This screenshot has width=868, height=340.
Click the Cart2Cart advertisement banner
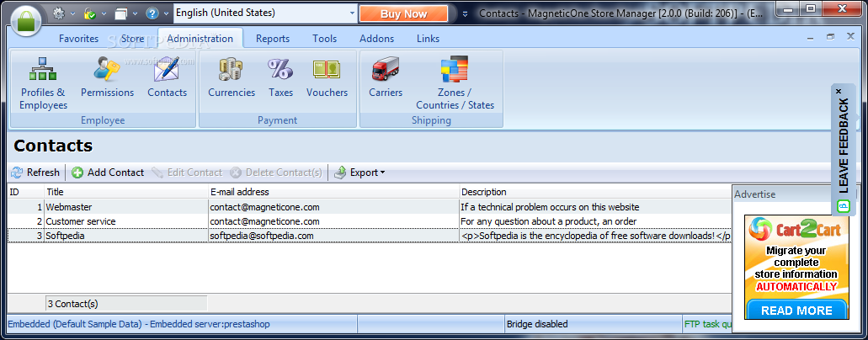pos(796,267)
